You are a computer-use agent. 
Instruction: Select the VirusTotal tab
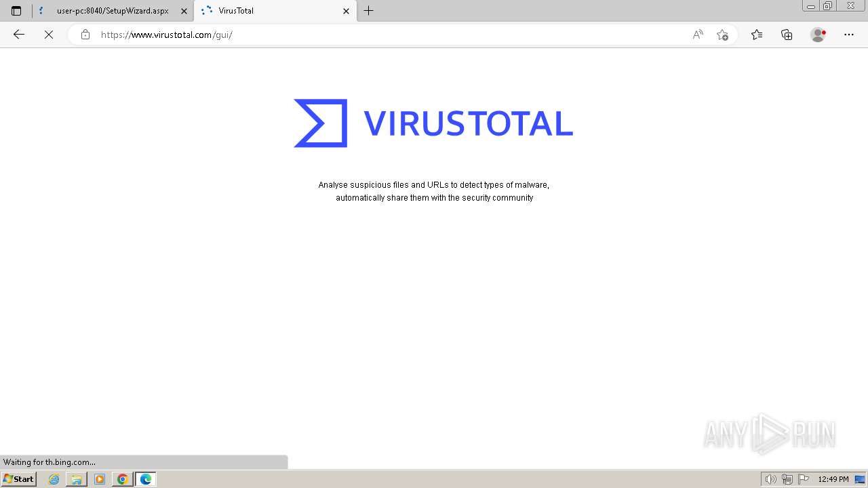pos(275,11)
